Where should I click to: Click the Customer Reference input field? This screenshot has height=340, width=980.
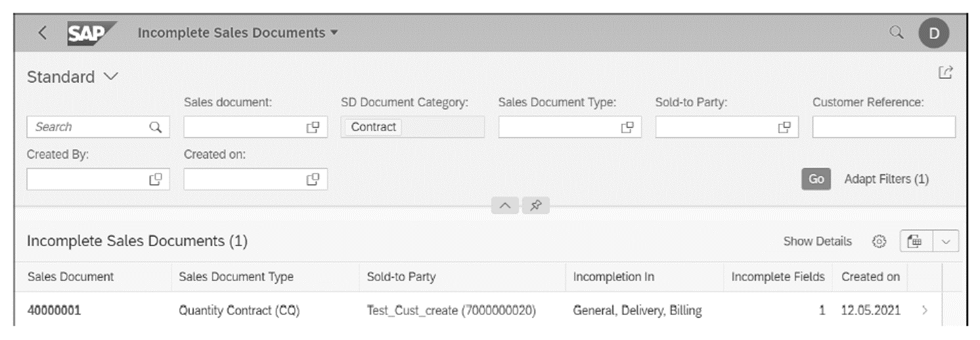pyautogui.click(x=883, y=127)
